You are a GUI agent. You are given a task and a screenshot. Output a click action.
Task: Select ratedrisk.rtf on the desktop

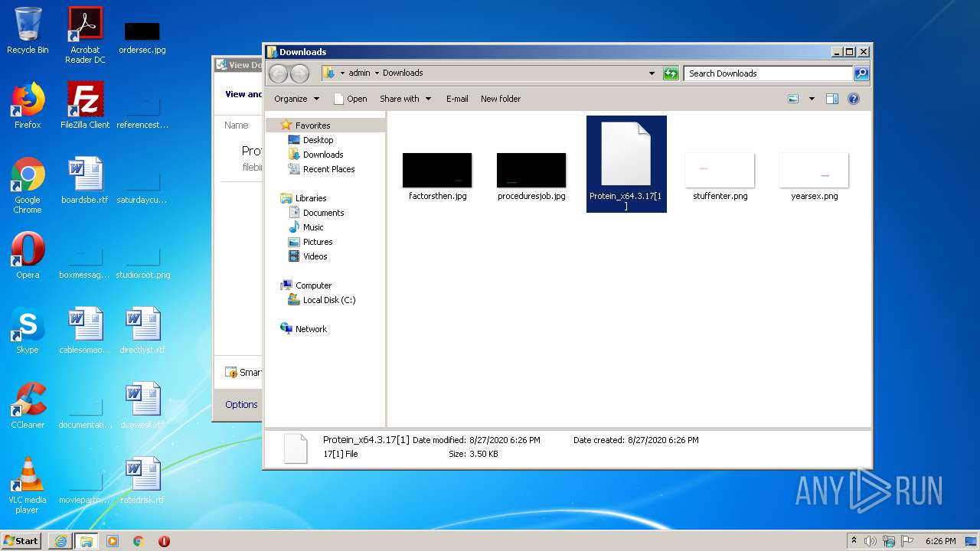(x=142, y=481)
